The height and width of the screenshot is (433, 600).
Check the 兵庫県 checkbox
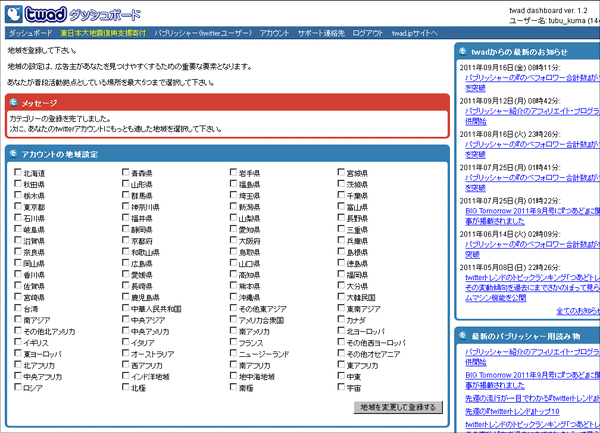pos(341,240)
